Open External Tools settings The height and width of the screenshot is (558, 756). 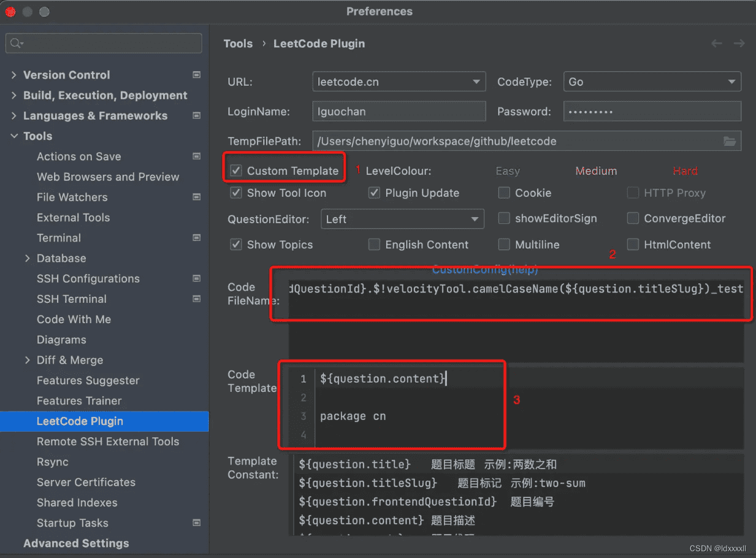point(73,217)
